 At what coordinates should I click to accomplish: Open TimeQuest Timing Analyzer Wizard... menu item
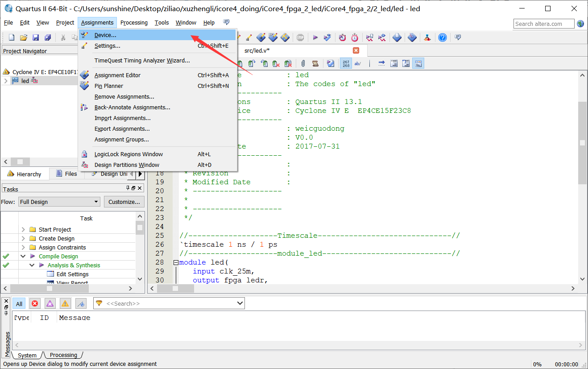coord(157,60)
